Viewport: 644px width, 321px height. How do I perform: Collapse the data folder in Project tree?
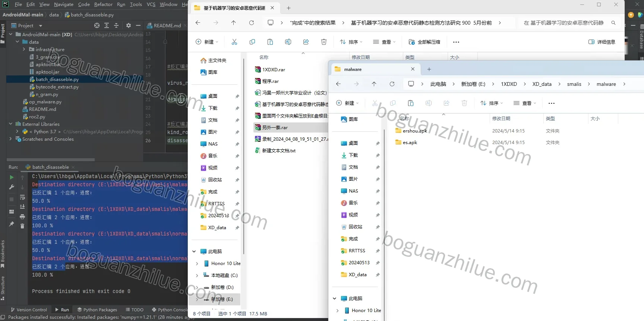pos(18,42)
